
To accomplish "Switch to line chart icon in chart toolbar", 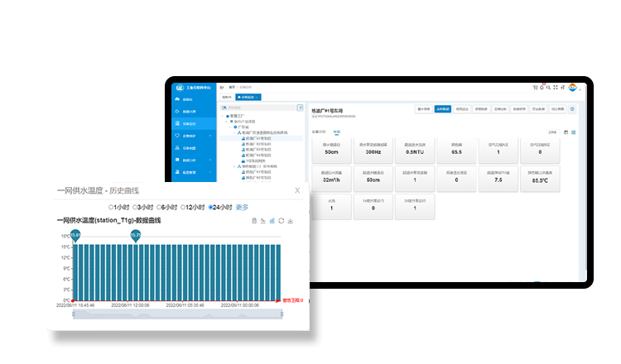I will pos(262,221).
